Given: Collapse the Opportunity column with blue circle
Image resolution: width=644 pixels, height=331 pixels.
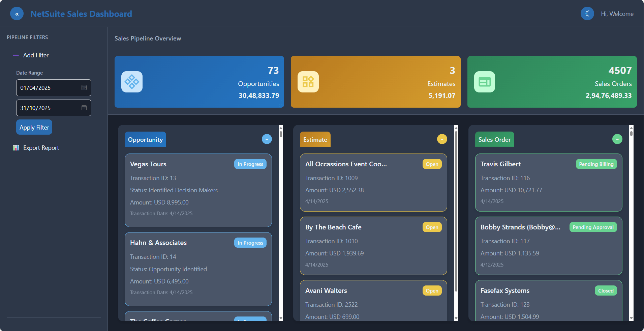Looking at the screenshot, I should (x=267, y=139).
